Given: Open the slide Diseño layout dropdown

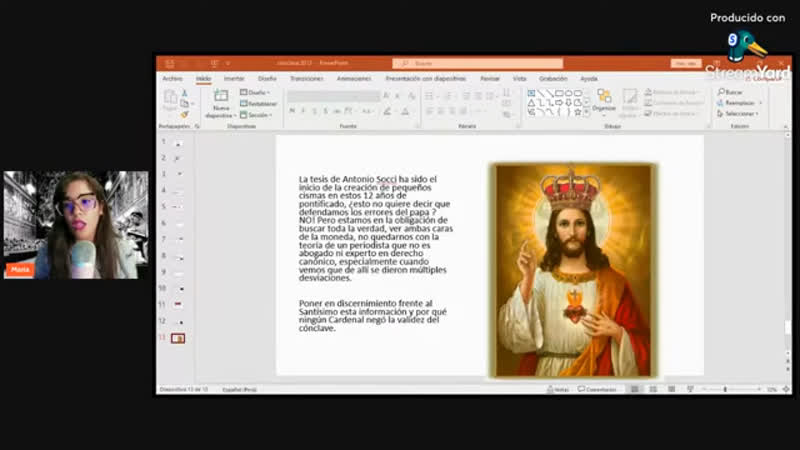Looking at the screenshot, I should 255,92.
